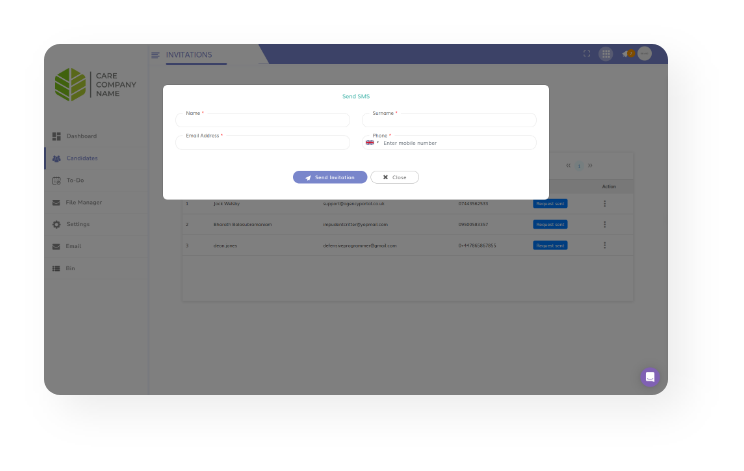Open Bin in the sidebar
This screenshot has width=744, height=471.
pos(70,268)
